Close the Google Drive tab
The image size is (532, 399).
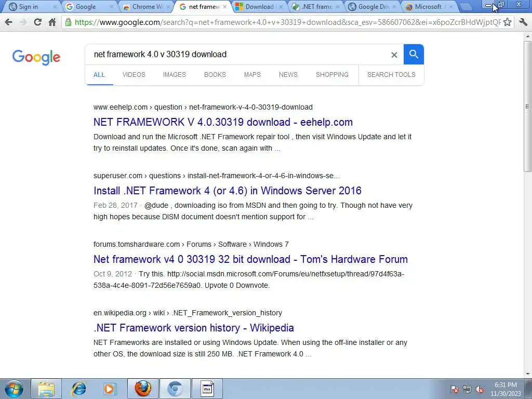coord(394,7)
